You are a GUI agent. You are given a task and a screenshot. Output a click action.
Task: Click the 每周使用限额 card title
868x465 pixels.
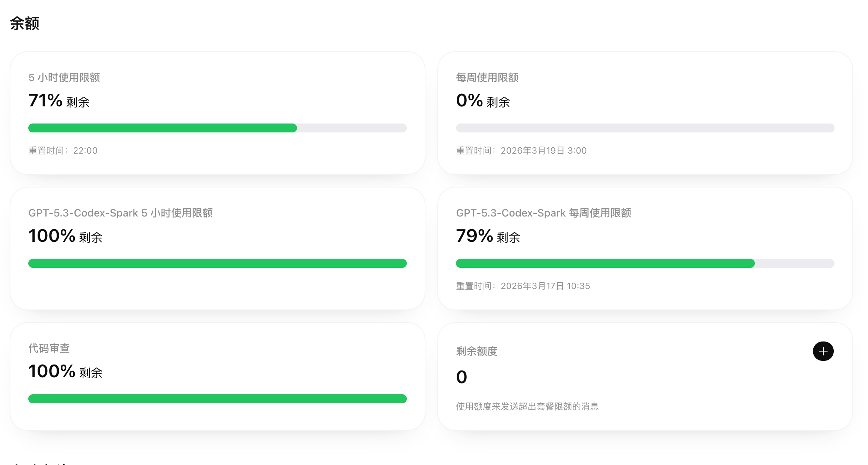[x=487, y=77]
